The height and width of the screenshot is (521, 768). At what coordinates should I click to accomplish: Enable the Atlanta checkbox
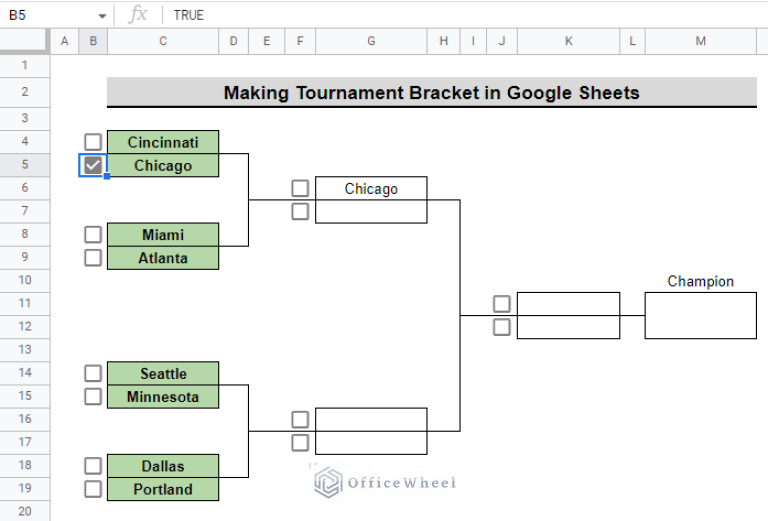tap(93, 257)
